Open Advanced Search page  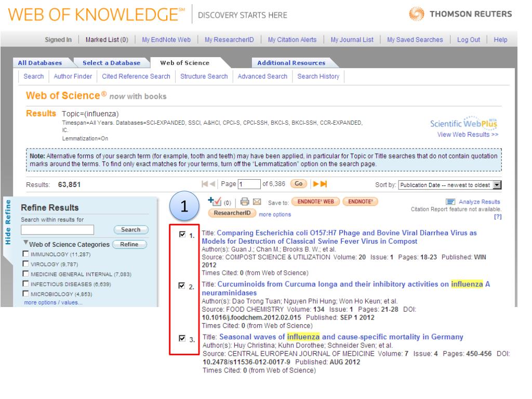click(x=262, y=76)
